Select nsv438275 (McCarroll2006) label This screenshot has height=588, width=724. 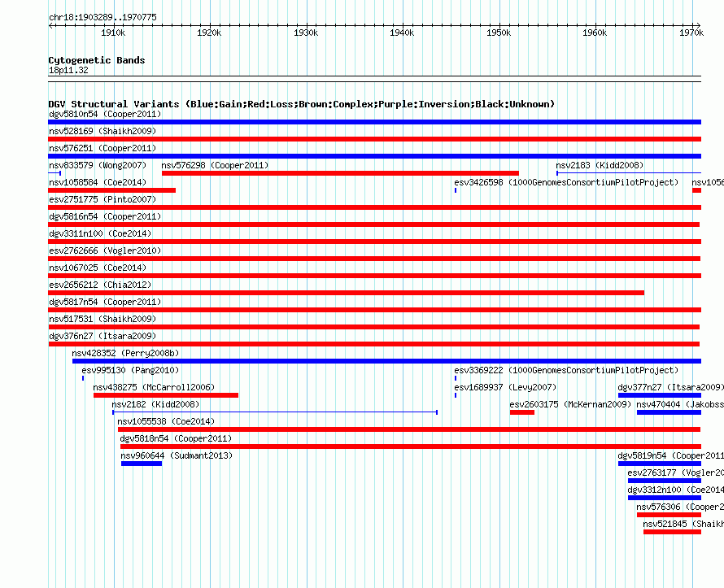[154, 387]
